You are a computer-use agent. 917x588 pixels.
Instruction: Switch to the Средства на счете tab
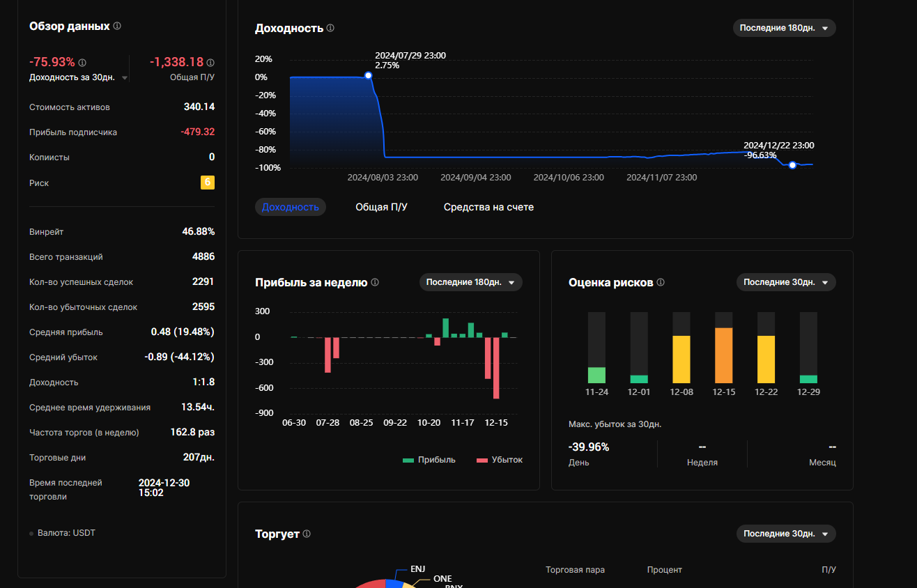click(x=488, y=207)
